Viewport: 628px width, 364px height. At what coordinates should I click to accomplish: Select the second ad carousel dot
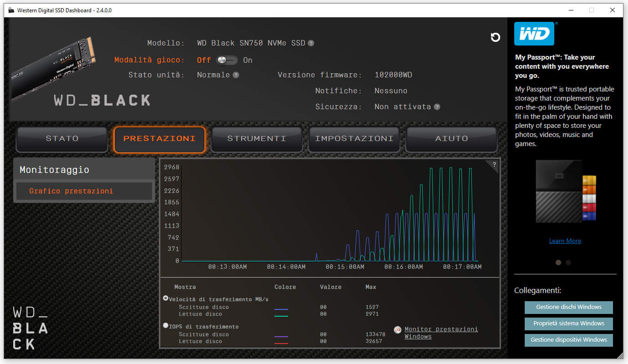568,263
